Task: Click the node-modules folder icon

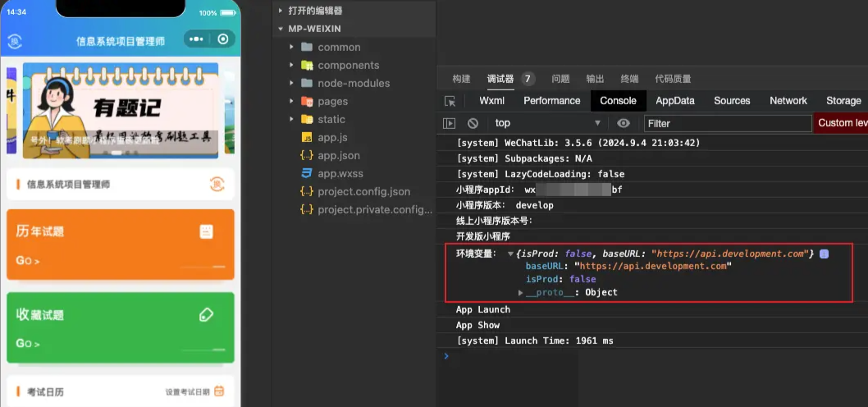Action: pos(307,83)
